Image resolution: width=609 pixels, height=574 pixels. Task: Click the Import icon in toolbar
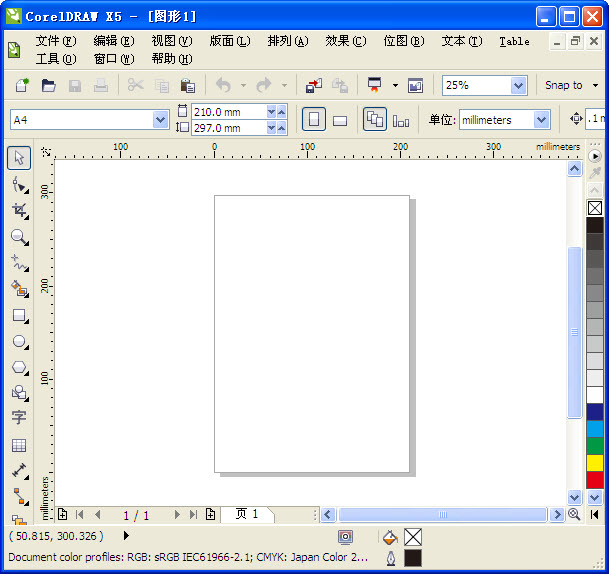(x=314, y=86)
